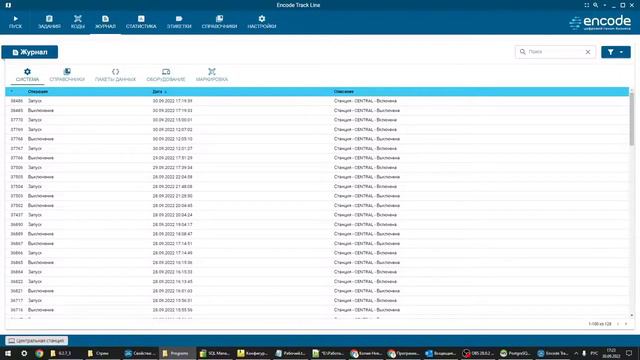
Task: Click the Центральная станция status button
Action: point(36,340)
